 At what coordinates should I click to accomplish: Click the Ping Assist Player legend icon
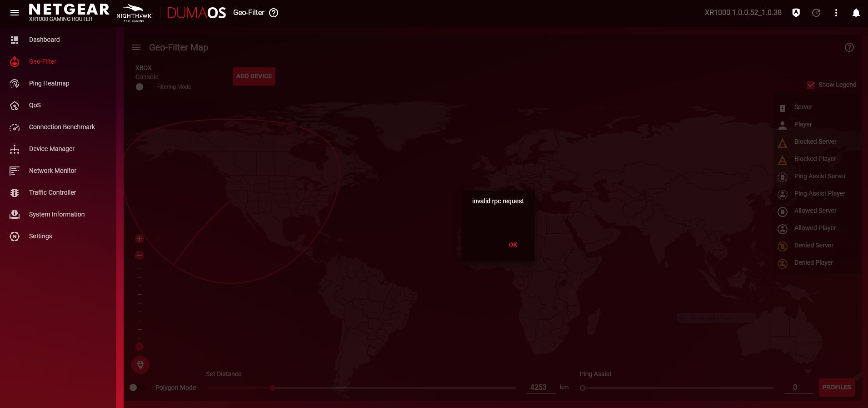coord(783,194)
